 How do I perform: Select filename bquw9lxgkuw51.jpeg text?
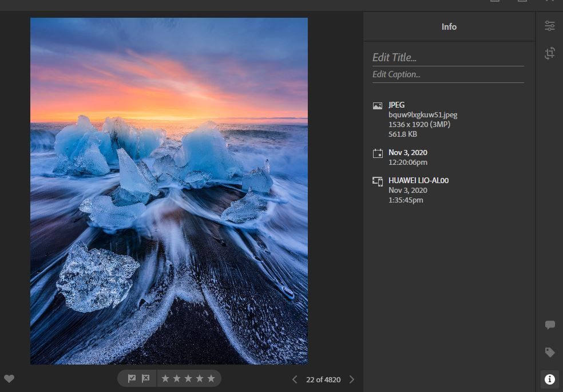(x=423, y=115)
